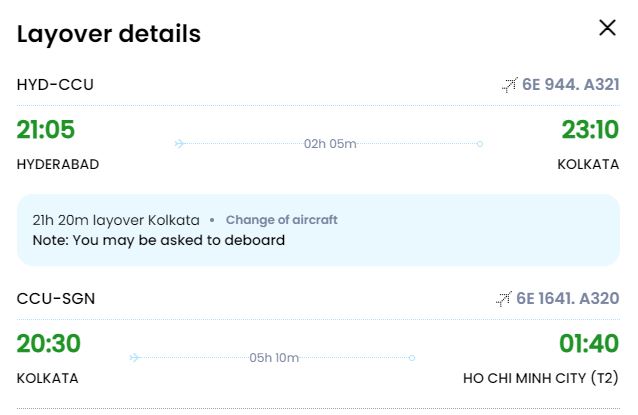This screenshot has height=415, width=638.
Task: Select the CCU-SGN segment label
Action: [56, 299]
